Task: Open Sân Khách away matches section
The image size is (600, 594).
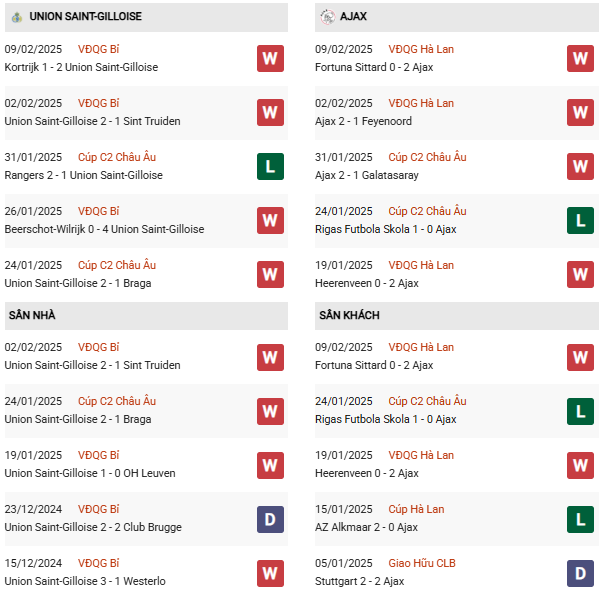Action: (x=349, y=315)
